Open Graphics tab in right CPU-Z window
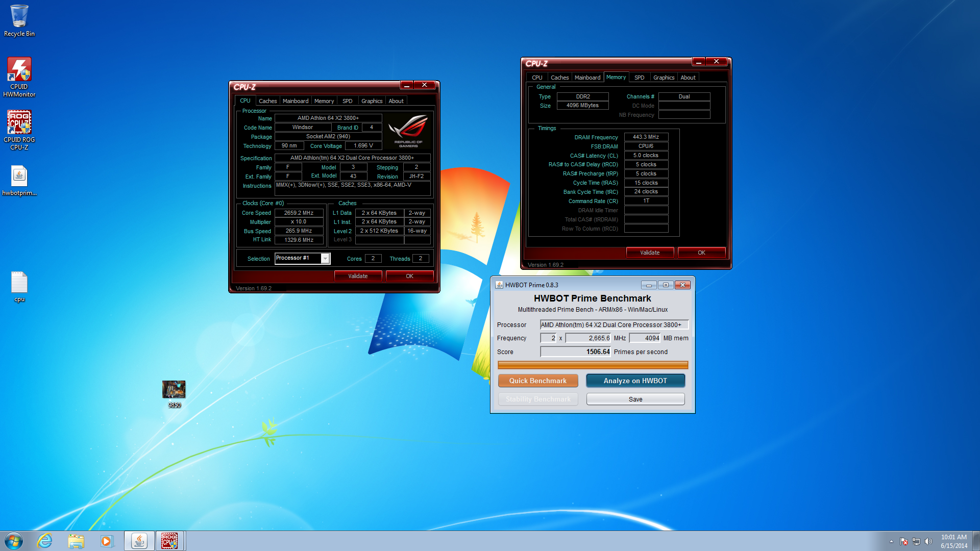The width and height of the screenshot is (980, 551). (x=664, y=78)
